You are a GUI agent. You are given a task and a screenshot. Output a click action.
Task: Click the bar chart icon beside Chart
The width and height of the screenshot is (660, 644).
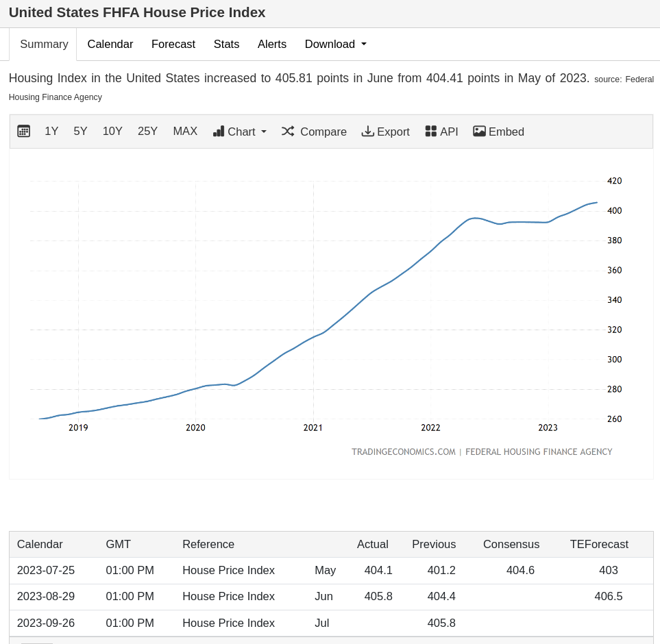pyautogui.click(x=219, y=132)
